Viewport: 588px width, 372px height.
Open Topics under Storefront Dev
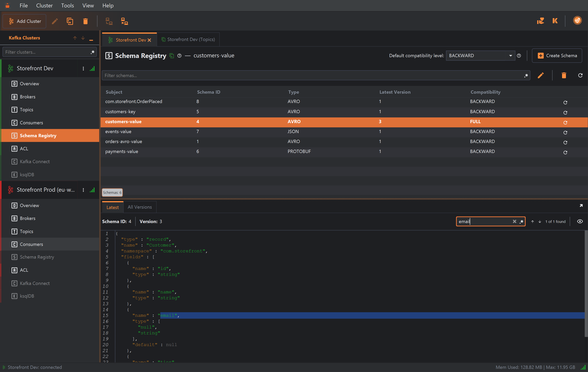click(x=50, y=110)
